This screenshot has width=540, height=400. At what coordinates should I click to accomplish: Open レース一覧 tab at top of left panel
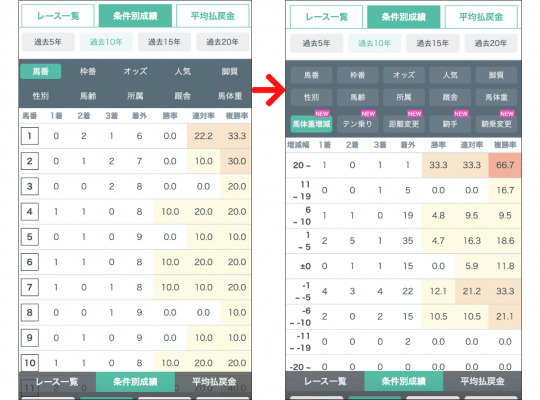click(x=58, y=16)
